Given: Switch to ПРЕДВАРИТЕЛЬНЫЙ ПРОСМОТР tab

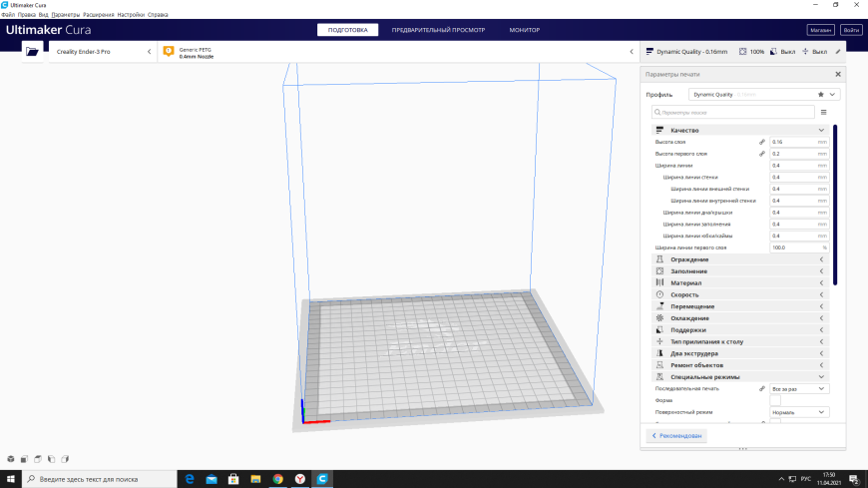Looking at the screenshot, I should pyautogui.click(x=438, y=30).
